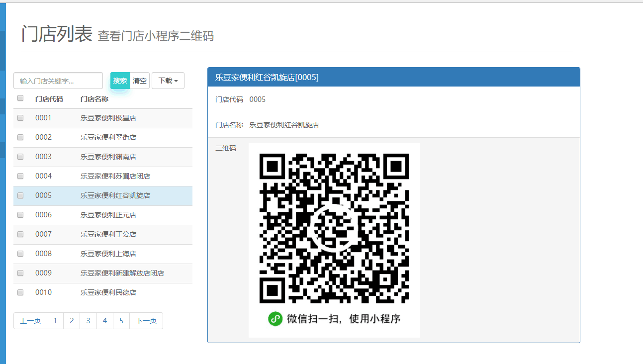Click store code cell 0002

click(x=43, y=137)
